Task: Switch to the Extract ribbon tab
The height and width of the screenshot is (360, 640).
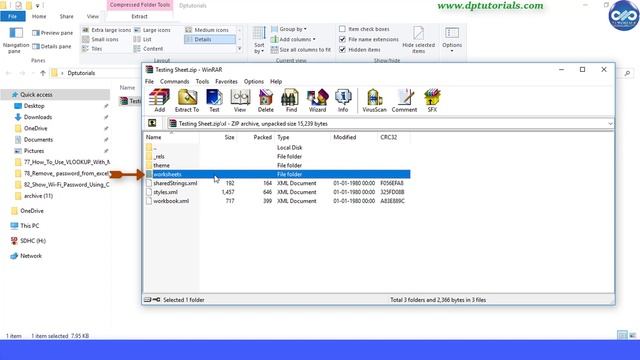Action: click(139, 16)
